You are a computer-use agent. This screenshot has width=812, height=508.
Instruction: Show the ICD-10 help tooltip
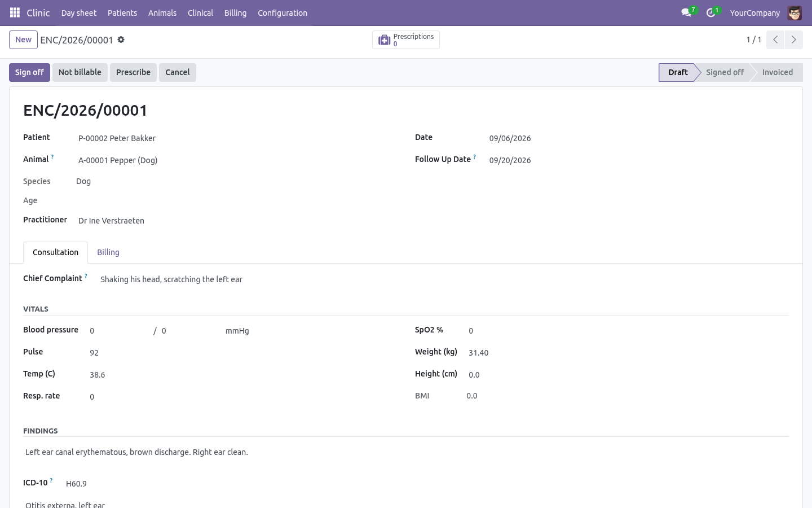(51, 481)
